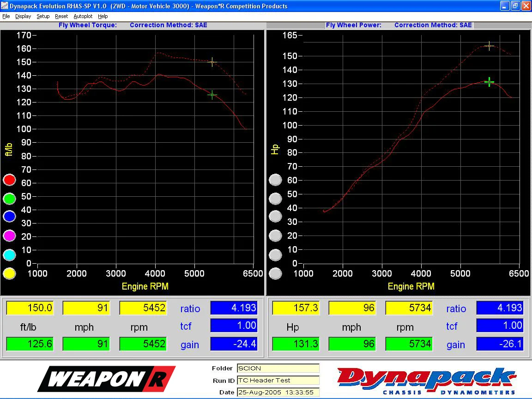
Task: Click the Date field showing 25-Aug-2005
Action: coord(278,392)
